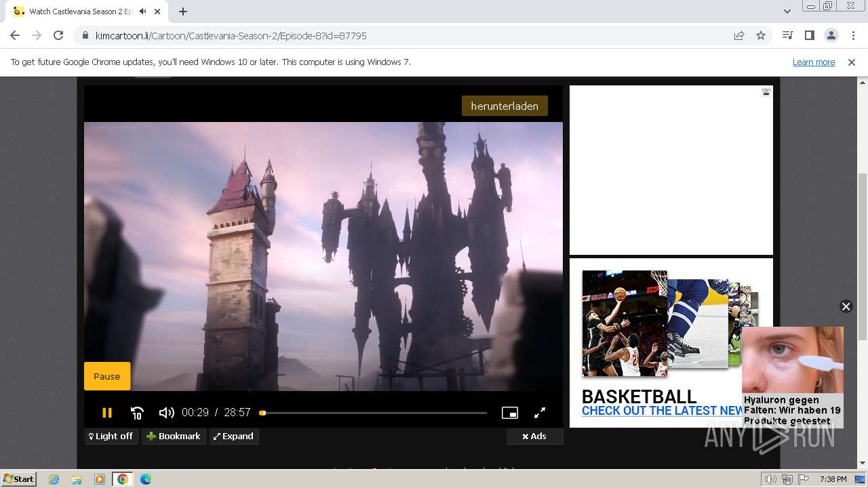Open the network tray icon
Screen dimensions: 868x488
coord(787,479)
